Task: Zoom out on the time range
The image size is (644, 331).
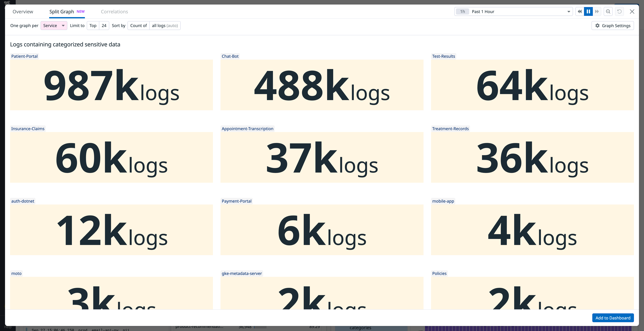Action: [608, 11]
